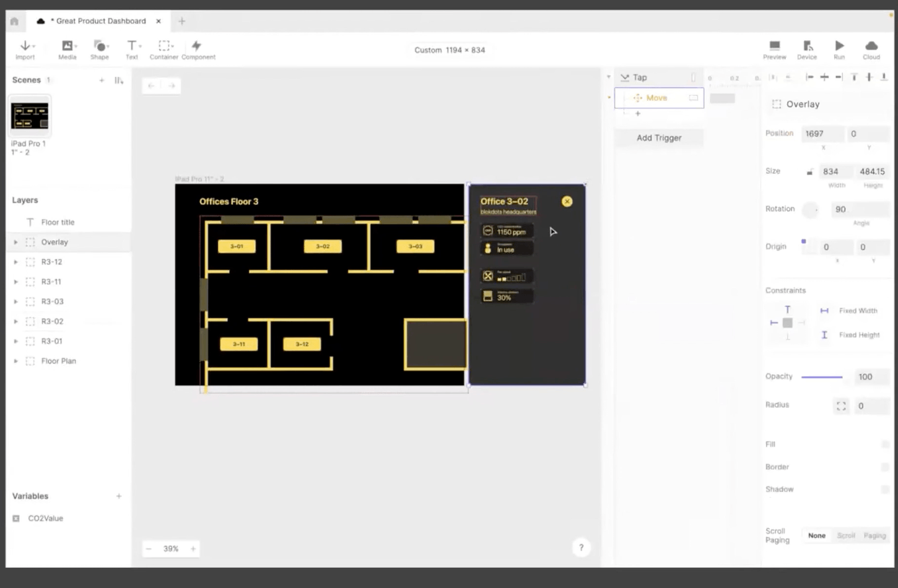The width and height of the screenshot is (898, 588).
Task: Expand the R3-12 layer
Action: pos(15,262)
